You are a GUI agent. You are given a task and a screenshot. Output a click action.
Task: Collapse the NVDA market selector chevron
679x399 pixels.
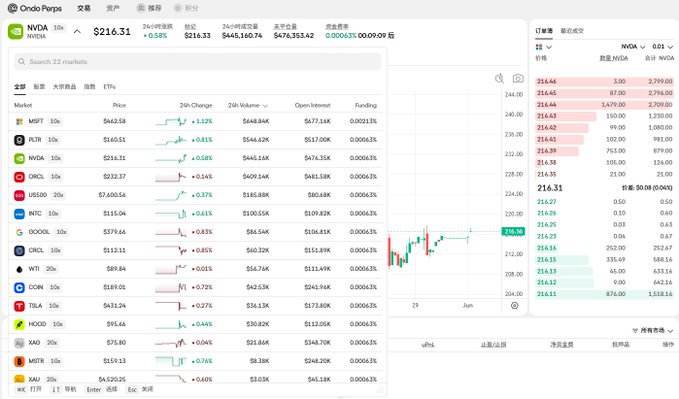[x=77, y=31]
